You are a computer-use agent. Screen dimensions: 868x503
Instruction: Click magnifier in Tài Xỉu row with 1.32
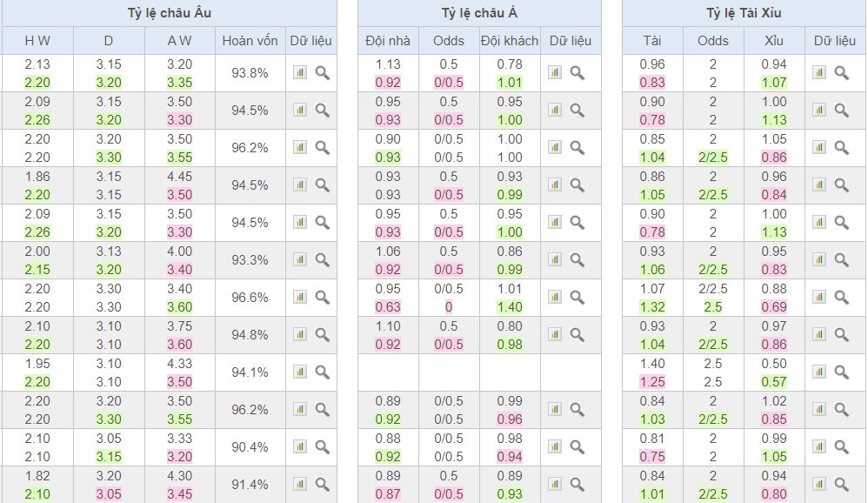[x=841, y=297]
